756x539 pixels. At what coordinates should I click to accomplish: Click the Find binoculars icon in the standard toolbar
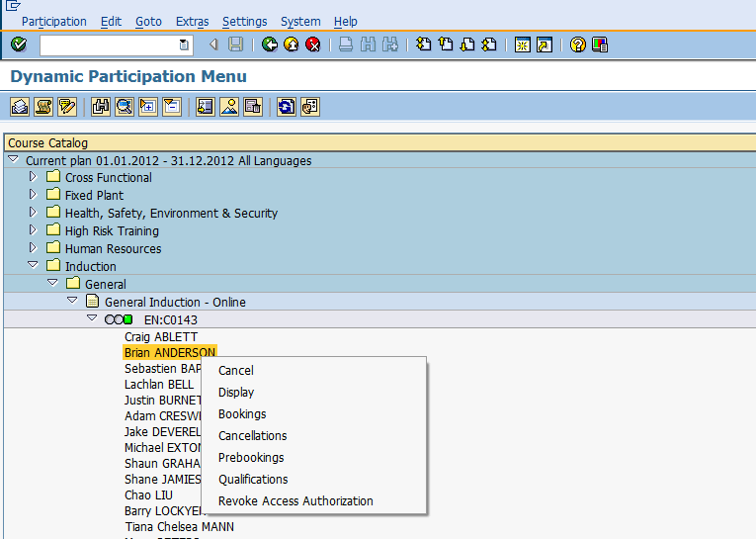[368, 45]
